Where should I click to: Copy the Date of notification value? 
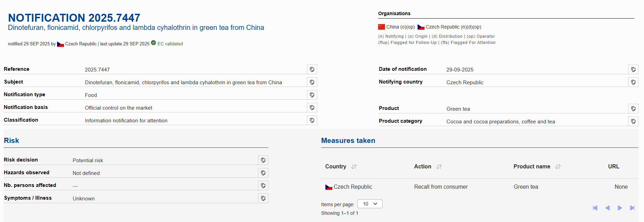point(633,69)
